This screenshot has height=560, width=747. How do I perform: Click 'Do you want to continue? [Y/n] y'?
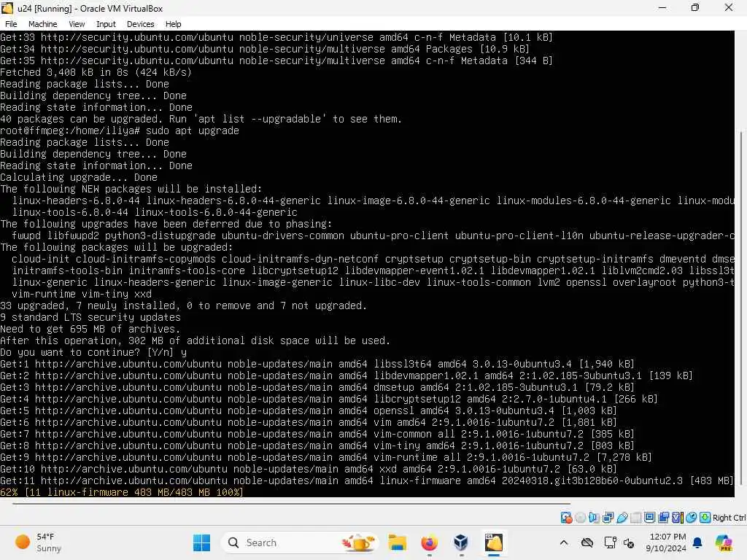[x=93, y=352]
